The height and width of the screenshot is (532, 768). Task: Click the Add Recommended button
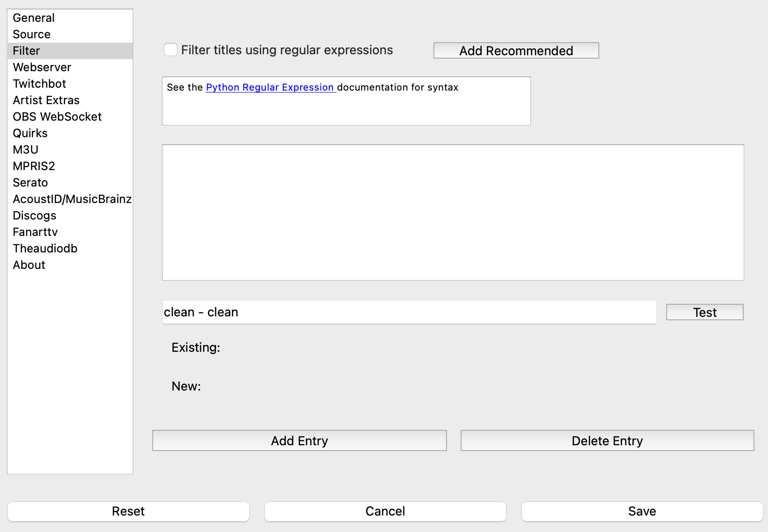[516, 51]
